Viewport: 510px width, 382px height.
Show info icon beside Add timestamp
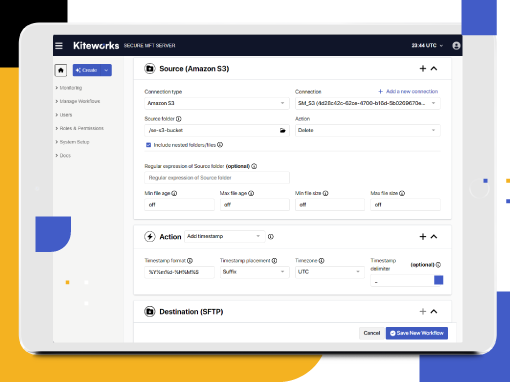[x=271, y=237]
